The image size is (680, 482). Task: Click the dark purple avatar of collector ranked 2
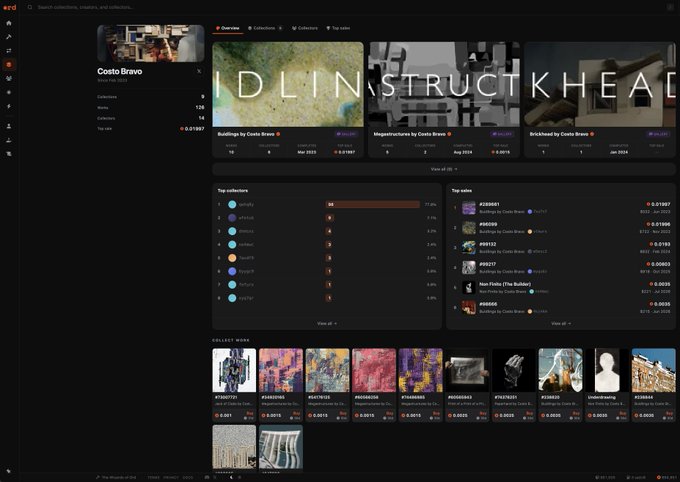tap(232, 218)
